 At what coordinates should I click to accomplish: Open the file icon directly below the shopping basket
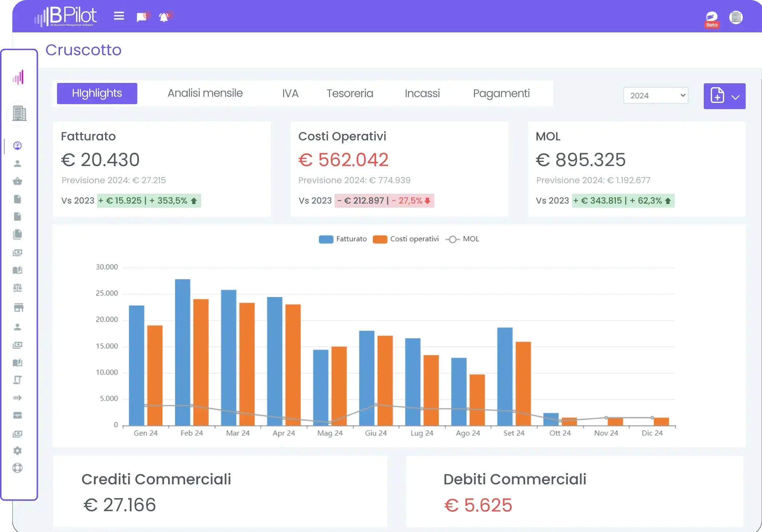(x=17, y=199)
